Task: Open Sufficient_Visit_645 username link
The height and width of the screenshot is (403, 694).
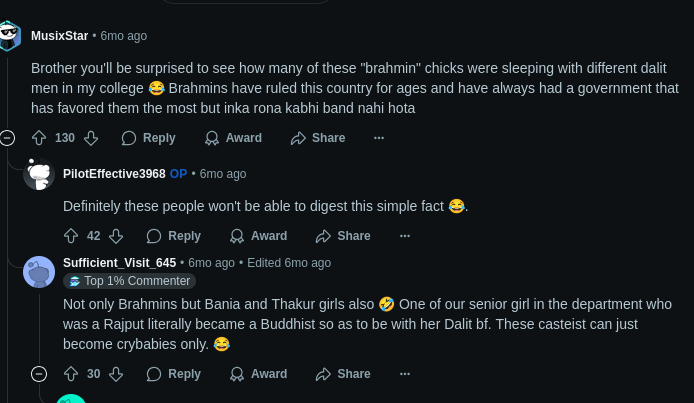Action: 119,263
